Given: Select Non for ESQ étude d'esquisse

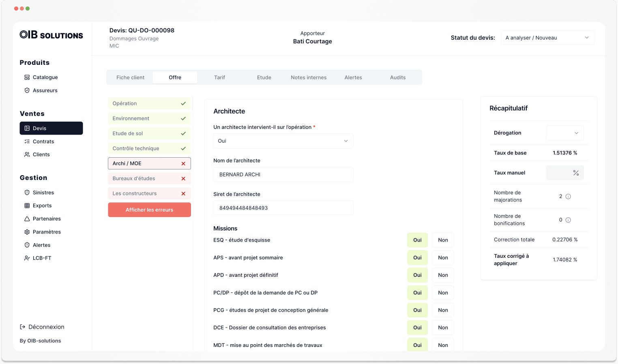Looking at the screenshot, I should [443, 240].
